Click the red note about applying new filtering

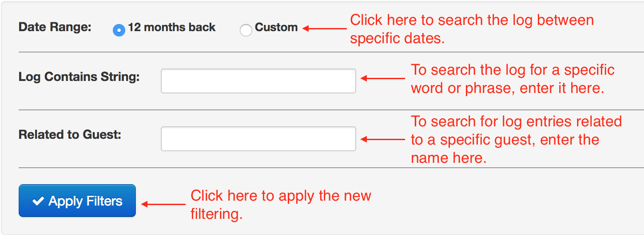tap(281, 205)
